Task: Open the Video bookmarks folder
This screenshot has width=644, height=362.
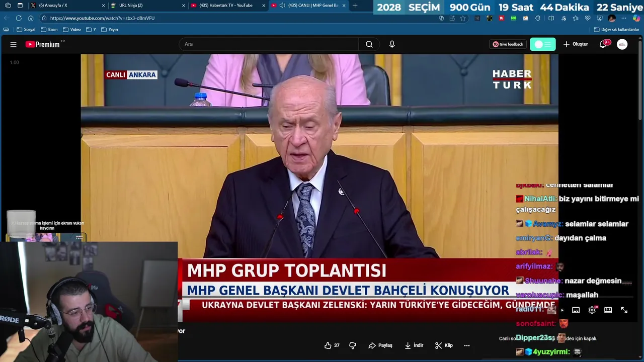Action: tap(72, 30)
